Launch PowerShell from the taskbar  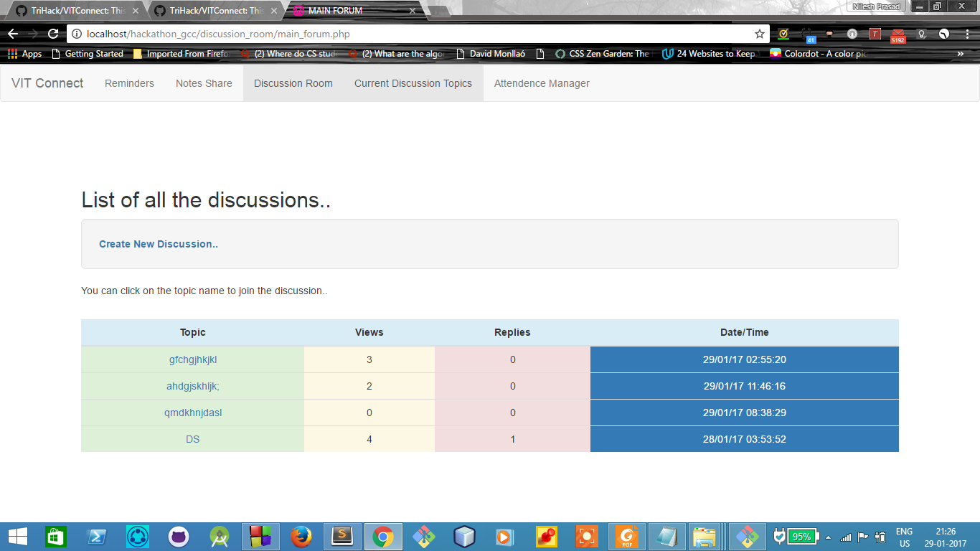point(97,536)
